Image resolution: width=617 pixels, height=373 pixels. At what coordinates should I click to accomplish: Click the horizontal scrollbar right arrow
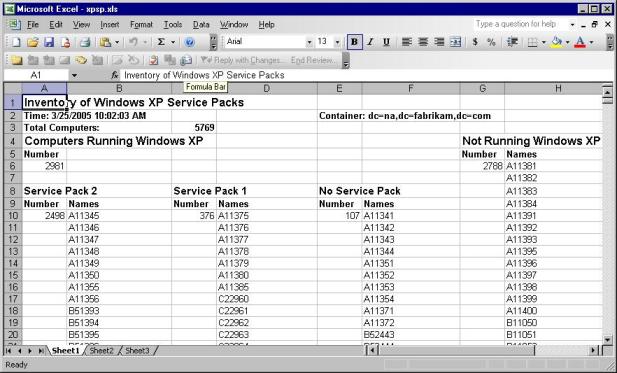click(594, 350)
